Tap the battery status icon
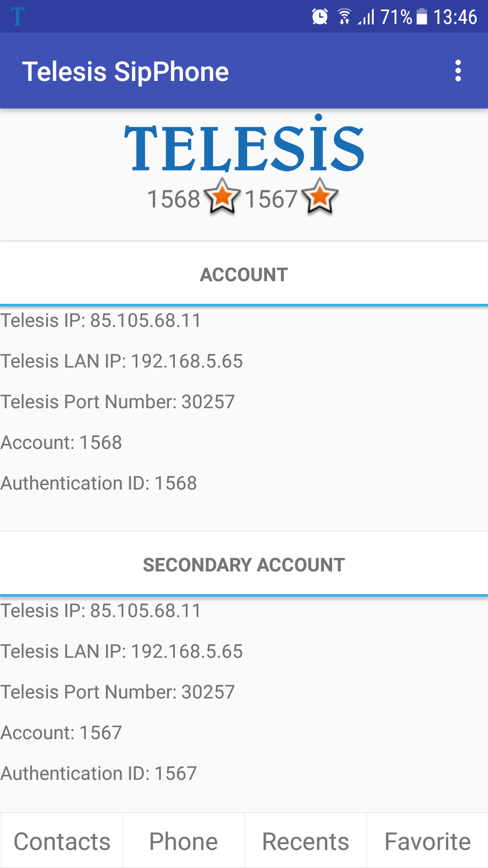This screenshot has height=868, width=488. tap(422, 17)
